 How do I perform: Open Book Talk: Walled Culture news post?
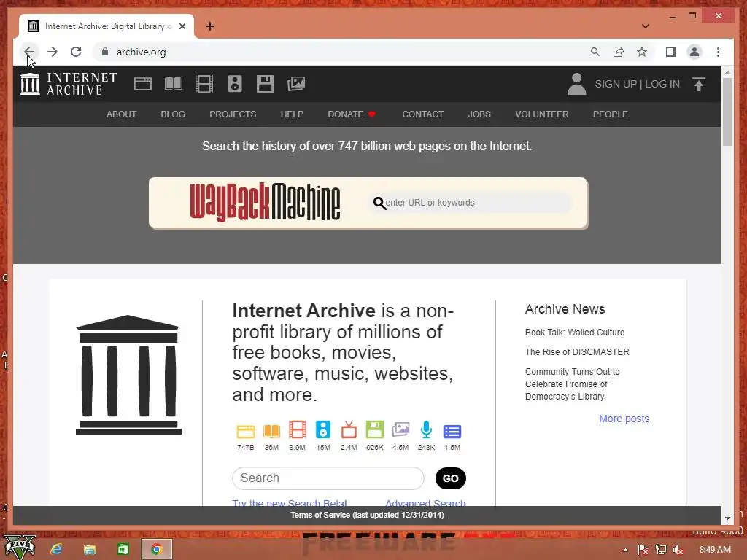pyautogui.click(x=575, y=332)
